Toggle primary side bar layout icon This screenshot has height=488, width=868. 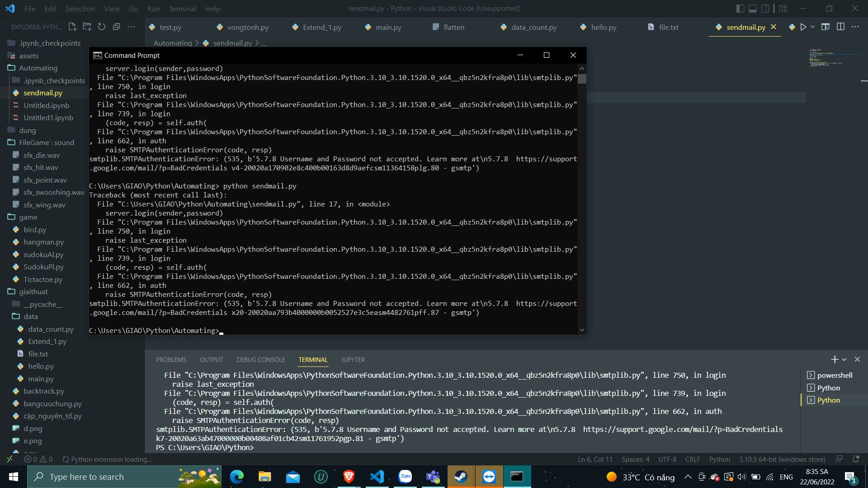pos(740,9)
